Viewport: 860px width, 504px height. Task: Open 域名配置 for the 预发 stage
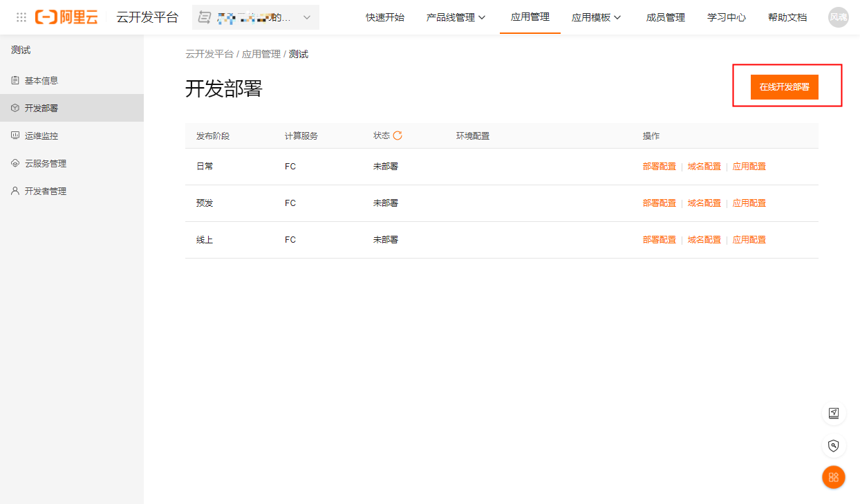pyautogui.click(x=704, y=203)
